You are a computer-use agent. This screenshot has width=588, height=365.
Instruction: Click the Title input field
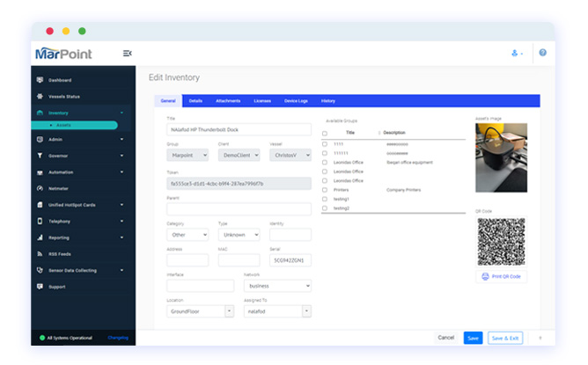[x=239, y=129]
